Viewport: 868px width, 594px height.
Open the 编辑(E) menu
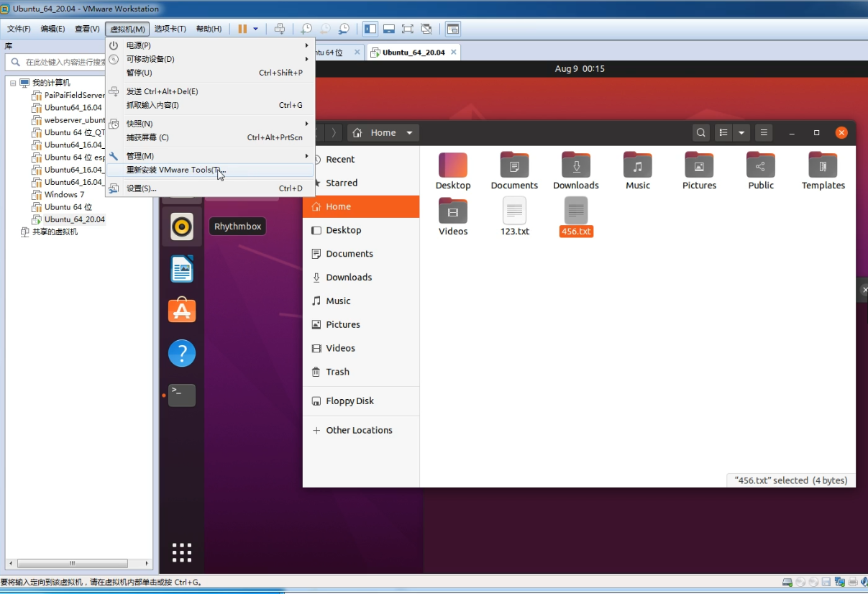click(x=52, y=29)
